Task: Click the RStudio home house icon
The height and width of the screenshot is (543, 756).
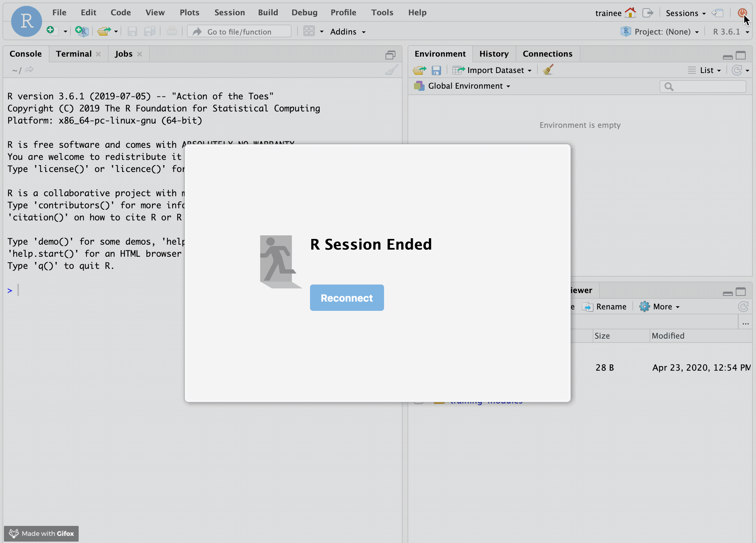Action: pyautogui.click(x=630, y=13)
